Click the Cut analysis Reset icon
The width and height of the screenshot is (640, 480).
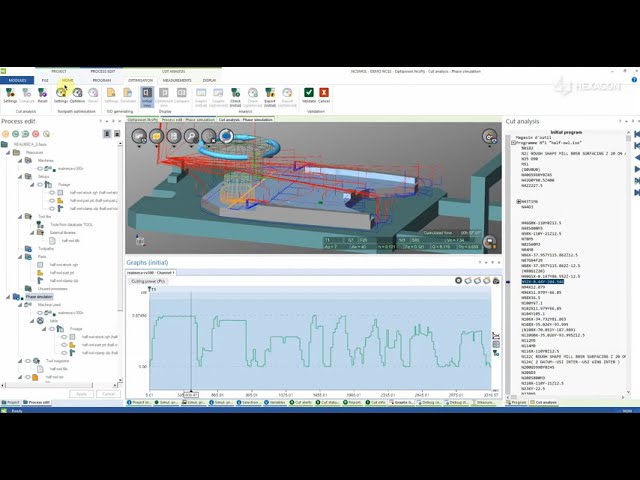[x=42, y=95]
